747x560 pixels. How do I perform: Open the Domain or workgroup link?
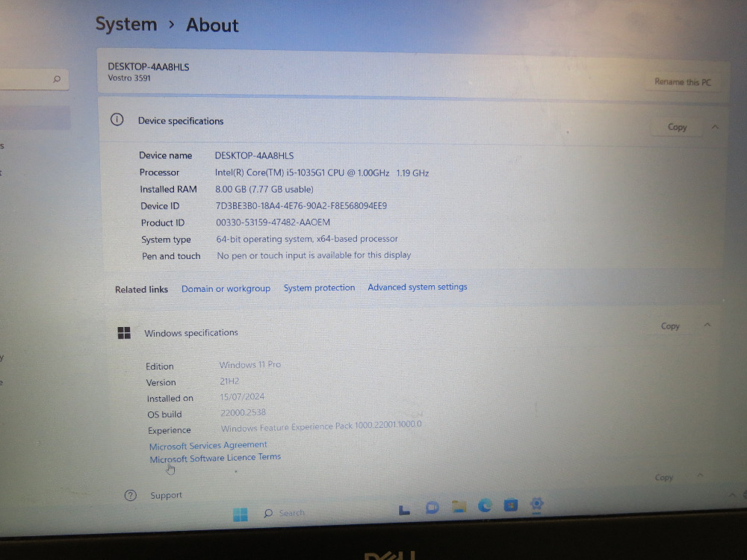point(226,288)
